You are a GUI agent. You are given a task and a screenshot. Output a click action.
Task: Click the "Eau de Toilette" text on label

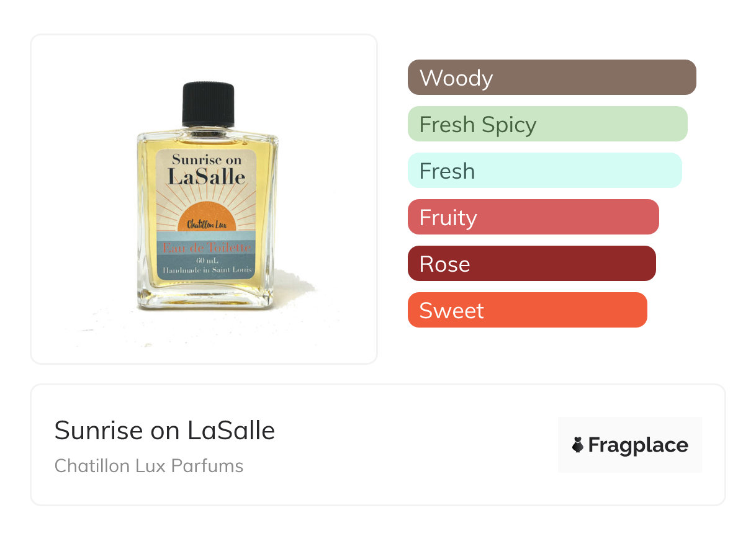click(207, 248)
